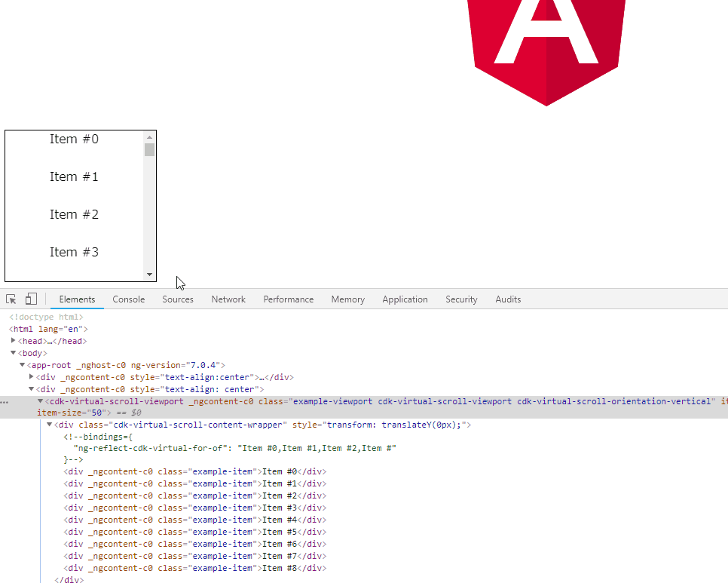The height and width of the screenshot is (583, 728).
Task: Click Item #0 in the viewport list
Action: coord(75,139)
